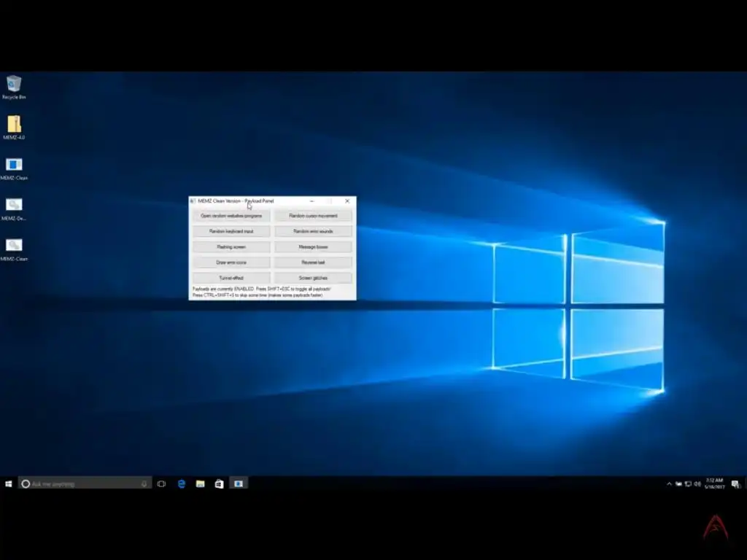Minimize the MEMZ Payload Panel window
The image size is (747, 560).
pyautogui.click(x=312, y=201)
